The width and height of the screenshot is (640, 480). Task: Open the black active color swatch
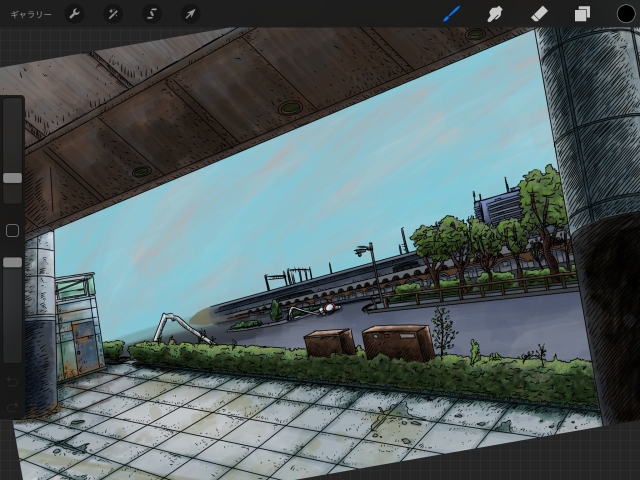click(x=626, y=14)
